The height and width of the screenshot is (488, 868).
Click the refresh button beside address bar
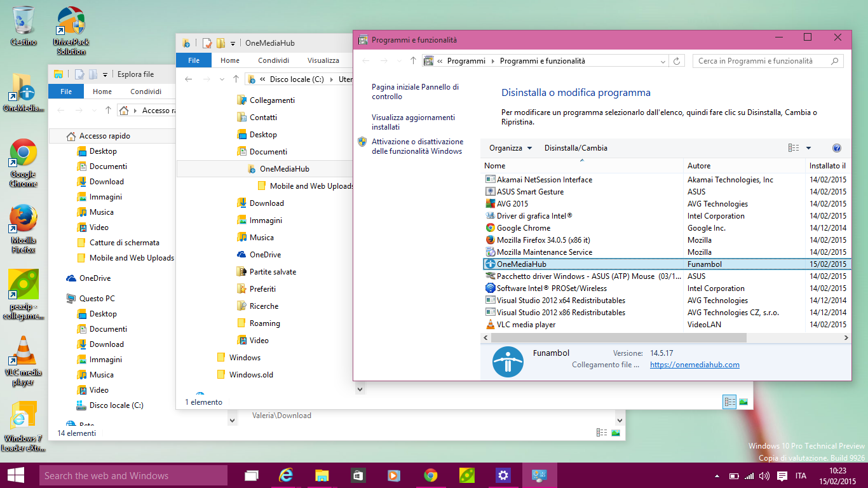click(677, 61)
